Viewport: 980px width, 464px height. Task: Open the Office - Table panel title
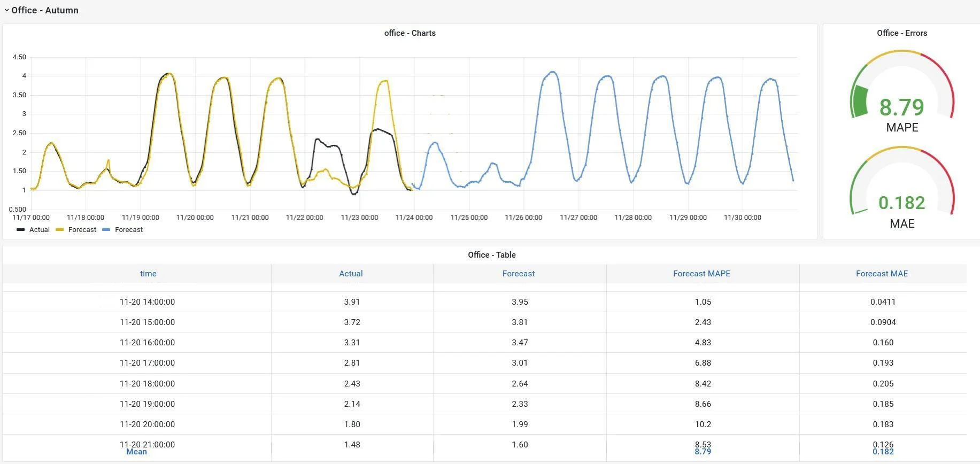pos(491,255)
